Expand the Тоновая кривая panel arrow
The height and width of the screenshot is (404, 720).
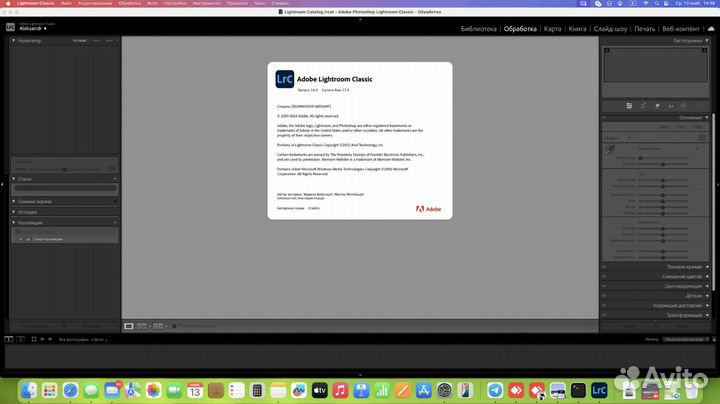[707, 267]
